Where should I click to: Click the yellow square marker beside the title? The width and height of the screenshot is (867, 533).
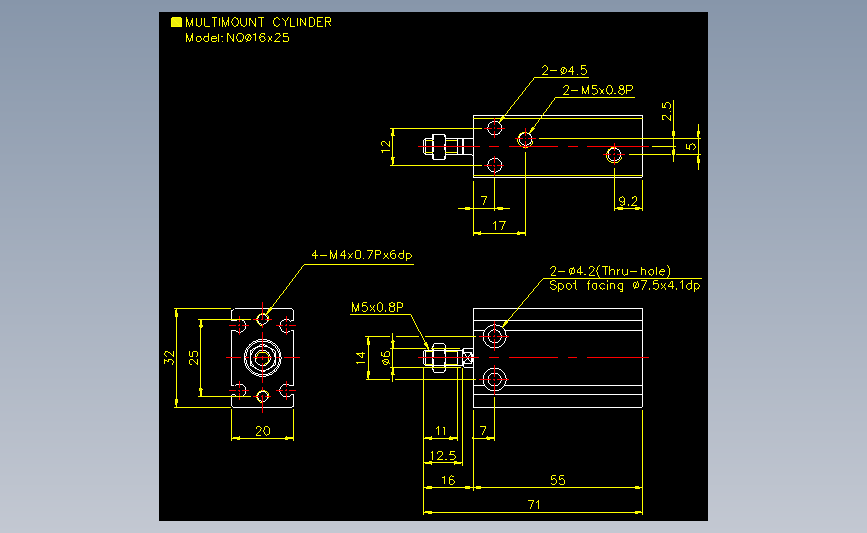click(176, 22)
